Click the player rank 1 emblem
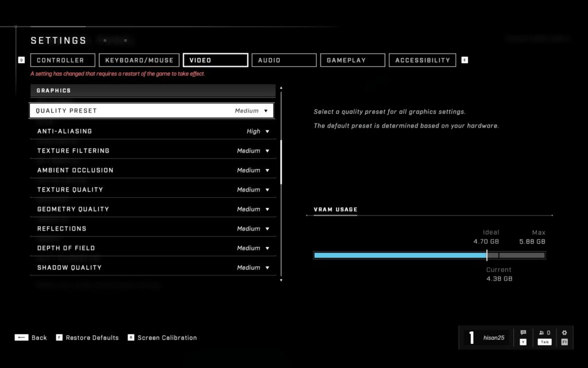 click(471, 338)
